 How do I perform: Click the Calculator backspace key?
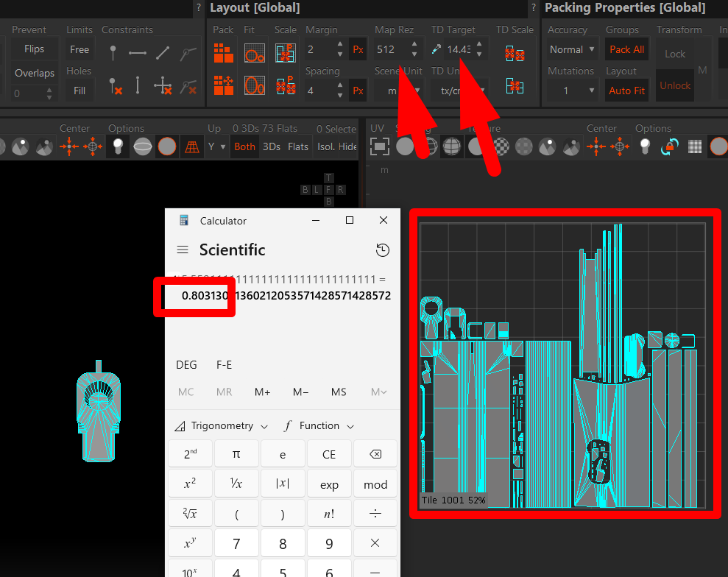click(375, 454)
